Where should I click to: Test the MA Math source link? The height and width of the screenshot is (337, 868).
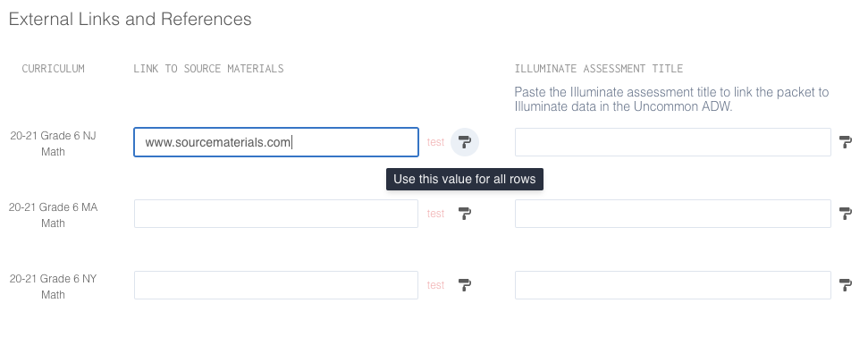435,214
